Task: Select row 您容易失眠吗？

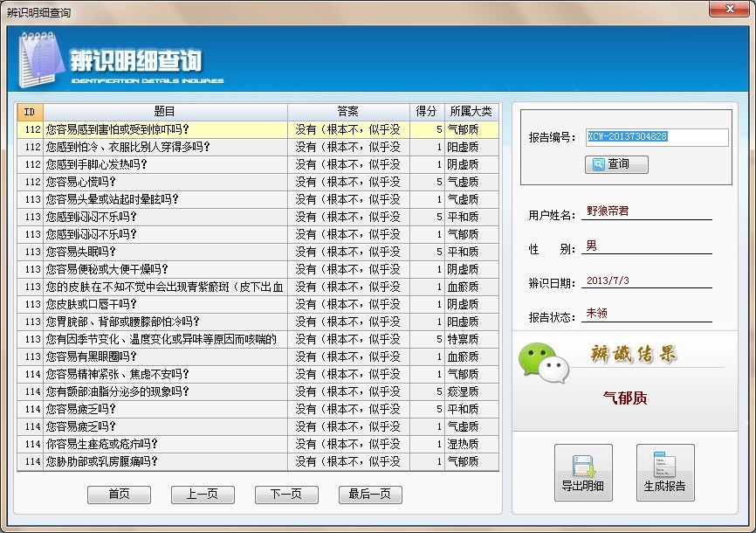Action: click(x=166, y=252)
